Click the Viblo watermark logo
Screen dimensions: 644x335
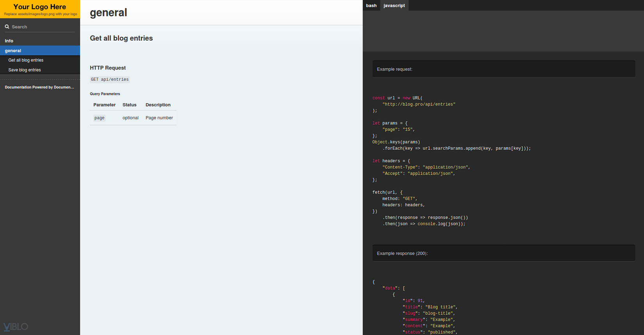point(16,326)
